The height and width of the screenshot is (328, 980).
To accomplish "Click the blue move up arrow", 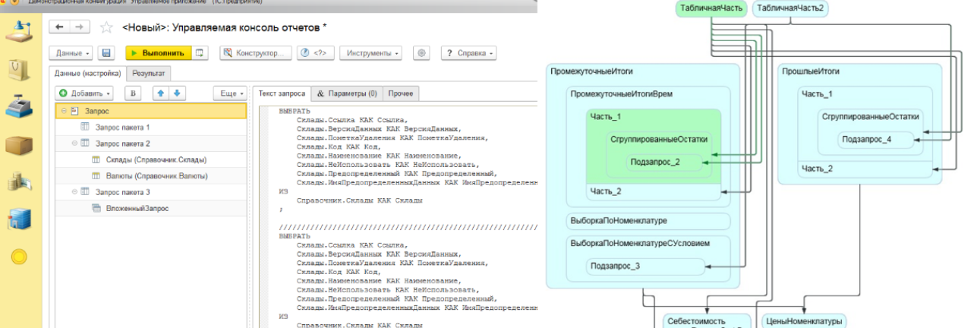I will click(x=160, y=93).
